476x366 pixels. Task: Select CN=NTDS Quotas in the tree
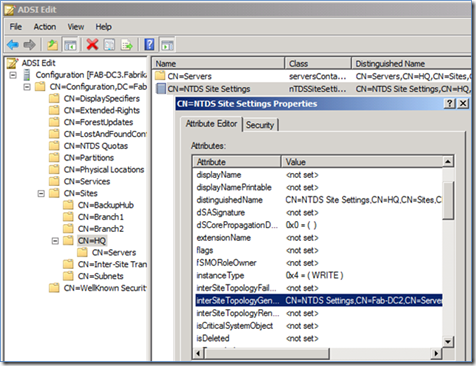click(x=96, y=146)
